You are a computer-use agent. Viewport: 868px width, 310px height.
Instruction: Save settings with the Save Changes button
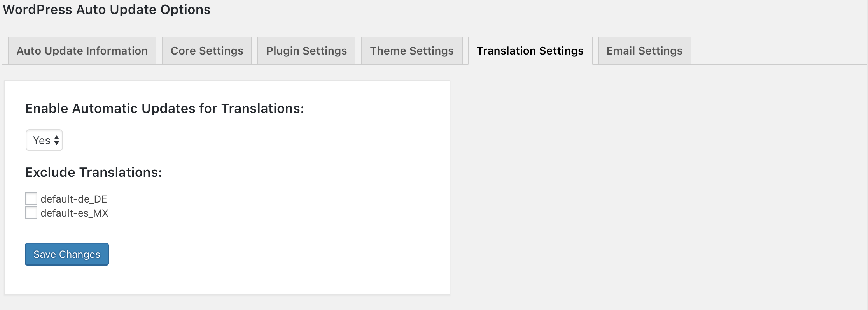tap(67, 254)
